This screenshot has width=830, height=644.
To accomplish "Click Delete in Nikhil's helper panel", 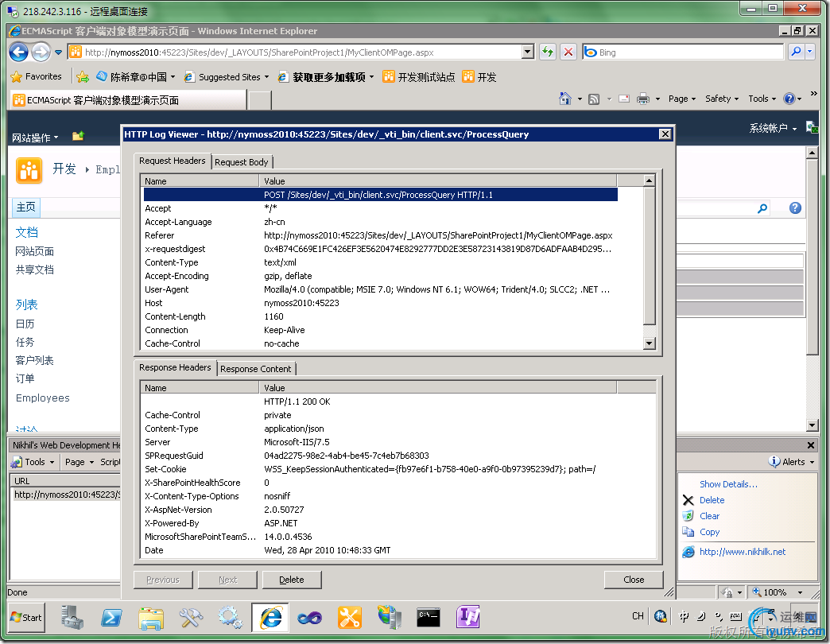I will tap(712, 500).
